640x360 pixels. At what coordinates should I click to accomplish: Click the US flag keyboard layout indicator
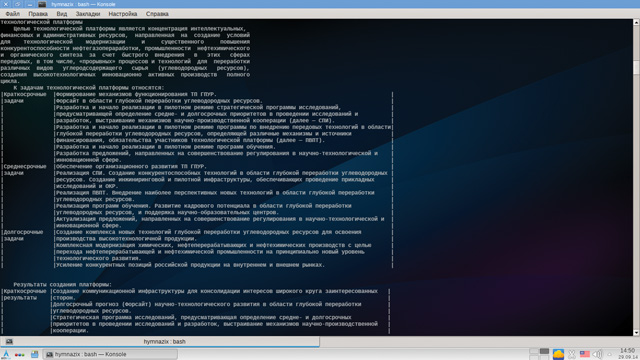585,354
